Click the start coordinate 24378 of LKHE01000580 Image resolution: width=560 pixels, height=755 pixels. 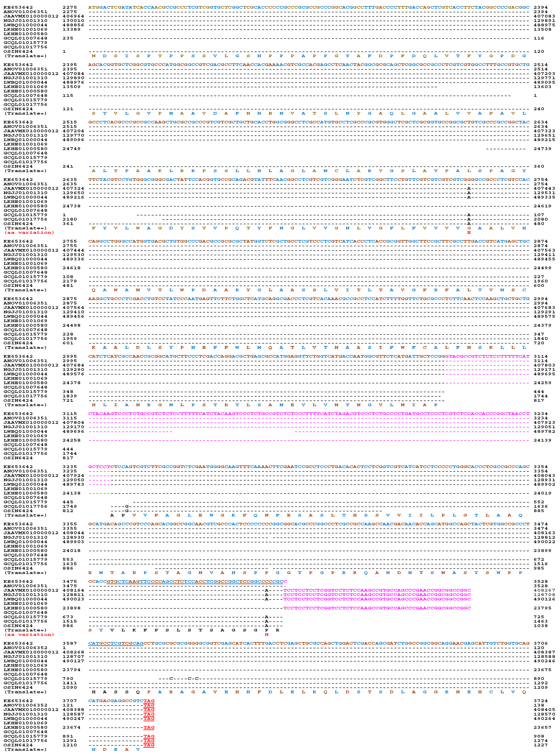coord(72,383)
